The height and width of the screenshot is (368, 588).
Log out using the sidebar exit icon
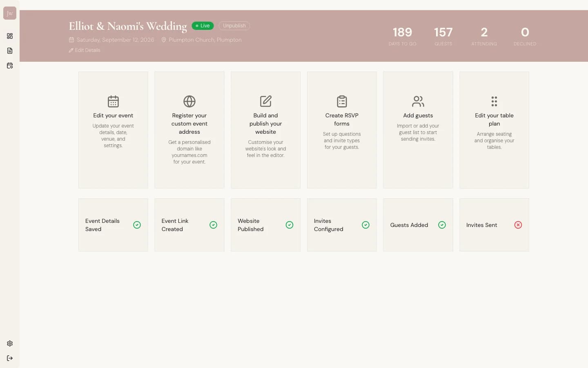tap(10, 358)
